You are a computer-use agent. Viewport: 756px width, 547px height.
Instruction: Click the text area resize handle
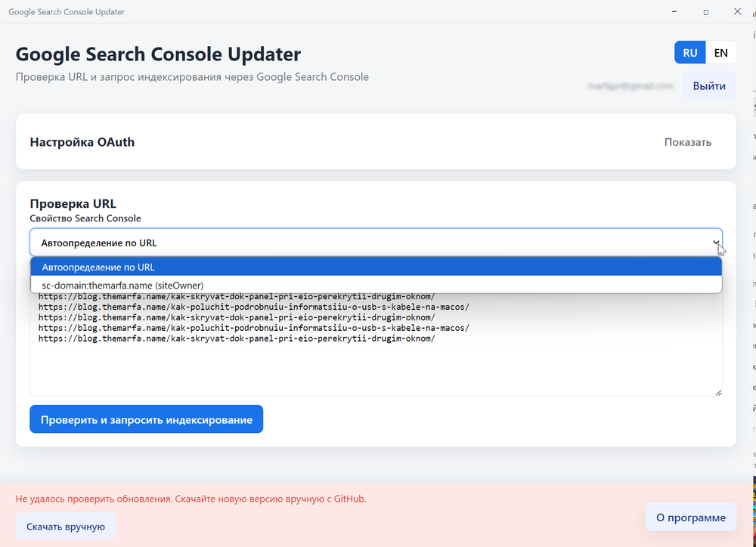click(x=718, y=392)
